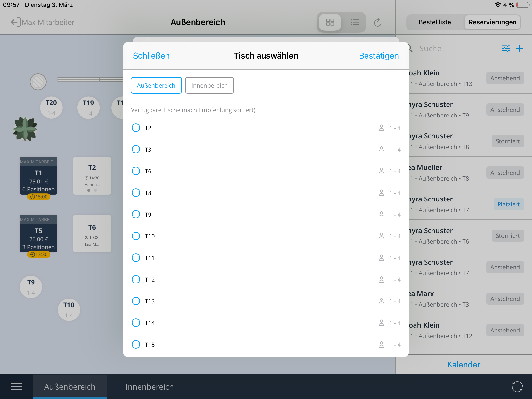
Task: Open Innenbereich tab in bottom bar
Action: [x=150, y=387]
